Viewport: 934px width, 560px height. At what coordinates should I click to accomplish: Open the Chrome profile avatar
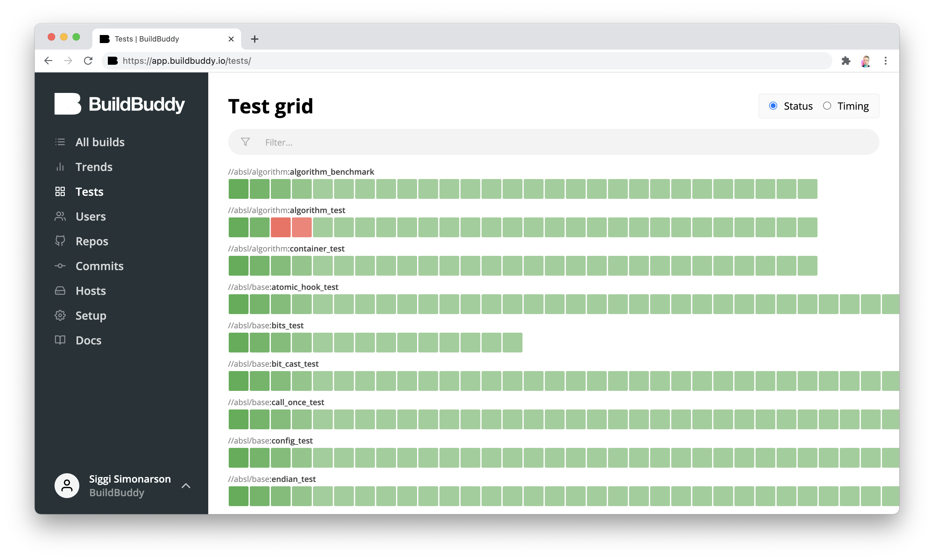tap(866, 61)
